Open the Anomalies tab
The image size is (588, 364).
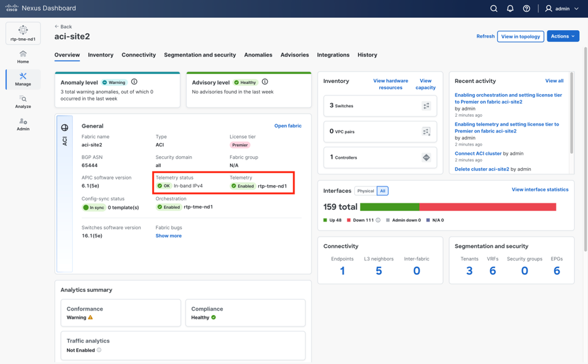258,55
